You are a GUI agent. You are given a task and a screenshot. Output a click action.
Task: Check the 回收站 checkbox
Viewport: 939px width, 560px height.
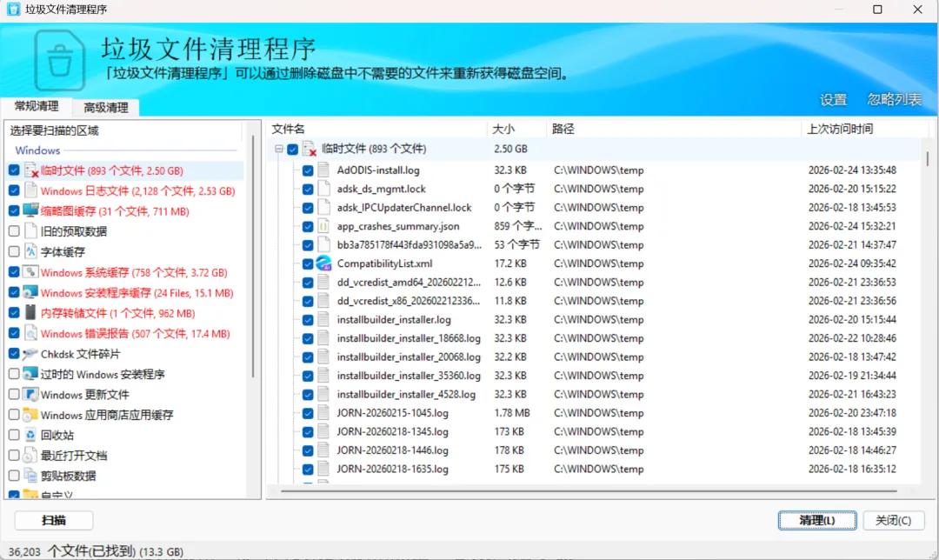[x=14, y=435]
